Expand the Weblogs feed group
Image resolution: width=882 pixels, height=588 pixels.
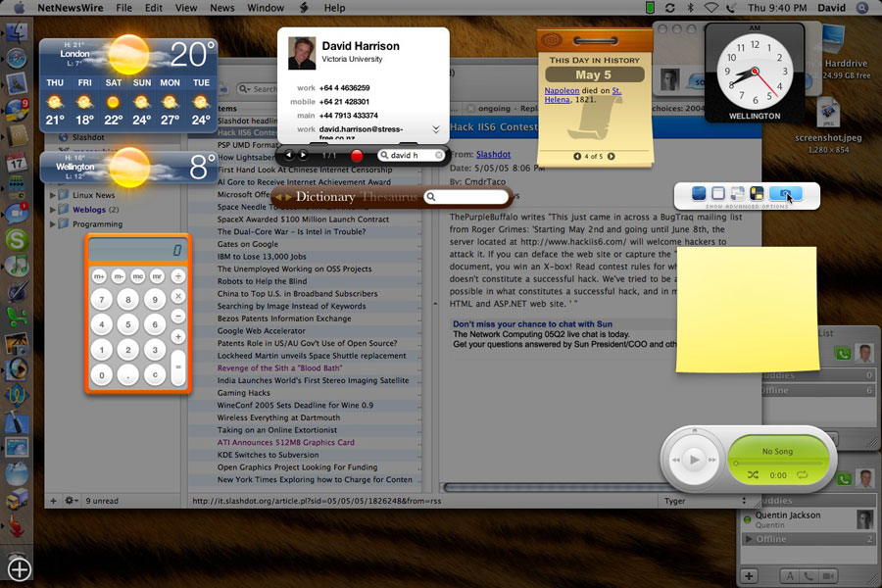(53, 210)
